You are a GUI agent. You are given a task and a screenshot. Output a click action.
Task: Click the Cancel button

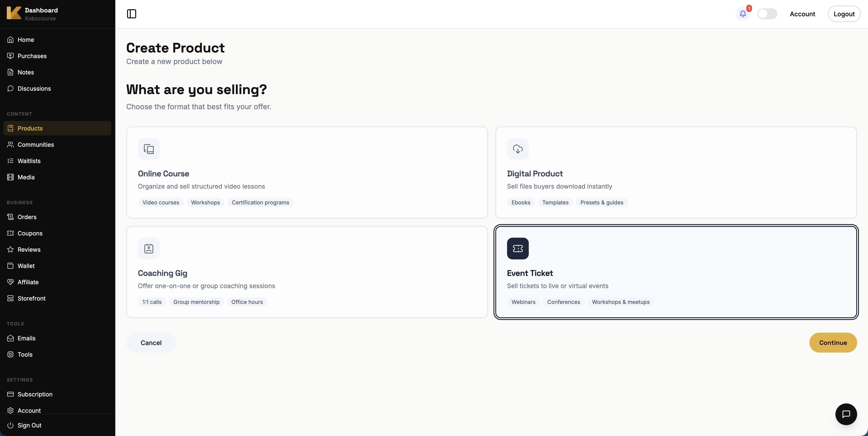coord(151,343)
